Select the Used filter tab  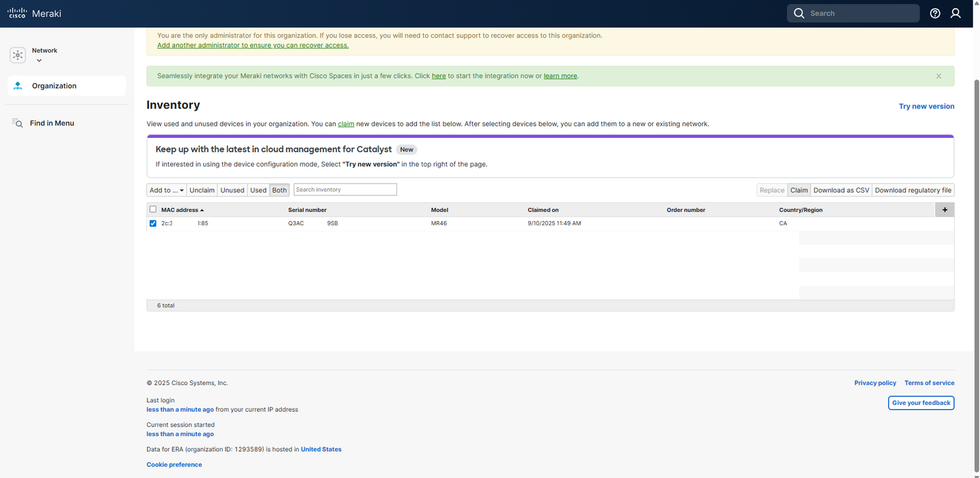tap(258, 190)
